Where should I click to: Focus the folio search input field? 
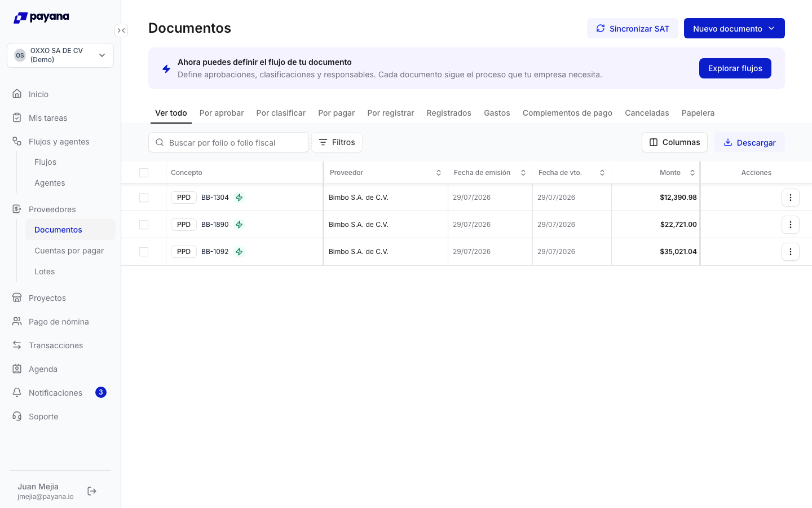[x=228, y=142]
